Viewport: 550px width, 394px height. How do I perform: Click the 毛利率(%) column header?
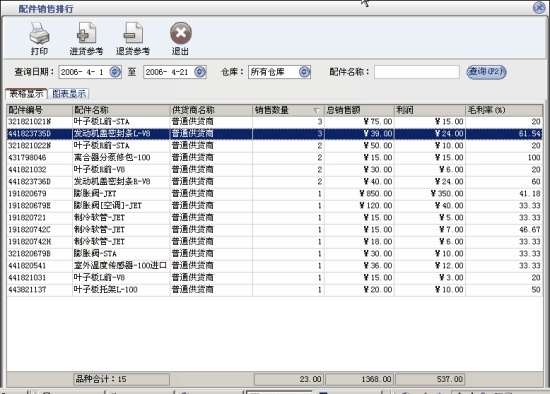point(504,110)
